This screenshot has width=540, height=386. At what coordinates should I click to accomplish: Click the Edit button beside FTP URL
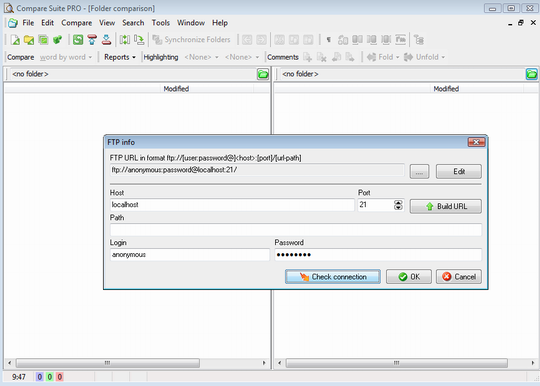point(459,171)
